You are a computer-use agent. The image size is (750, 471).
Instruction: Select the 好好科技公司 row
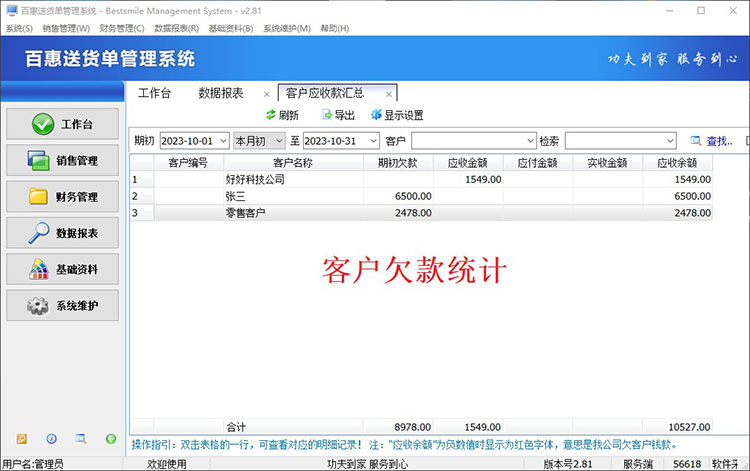421,179
